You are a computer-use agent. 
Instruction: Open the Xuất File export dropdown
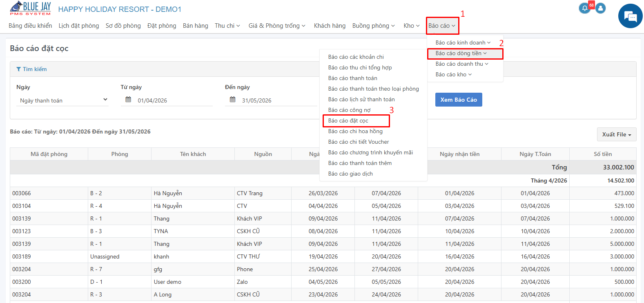(617, 134)
